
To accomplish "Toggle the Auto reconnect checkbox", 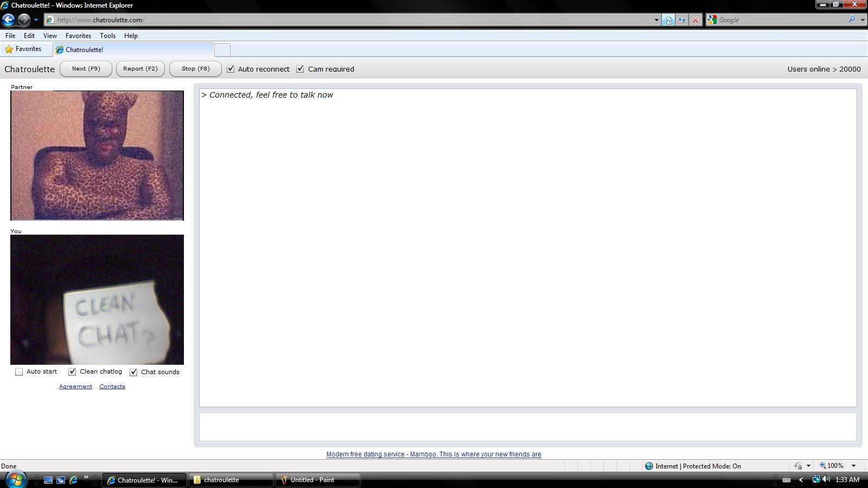I will tap(231, 69).
